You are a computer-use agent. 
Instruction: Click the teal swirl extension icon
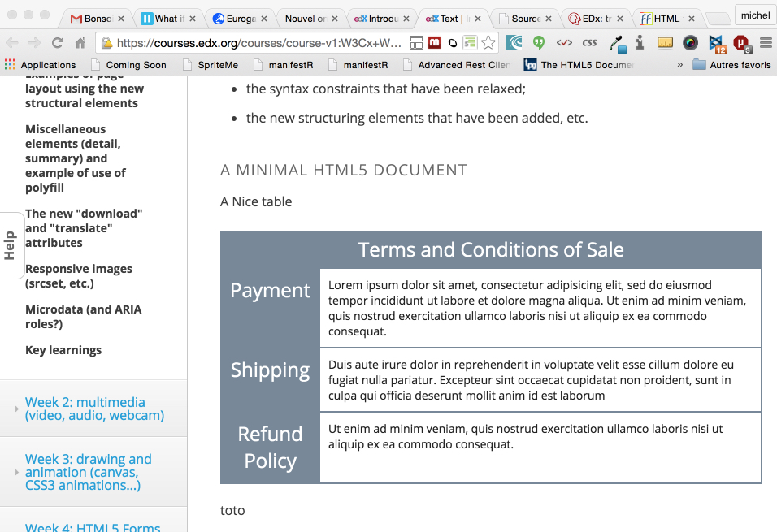click(x=514, y=43)
